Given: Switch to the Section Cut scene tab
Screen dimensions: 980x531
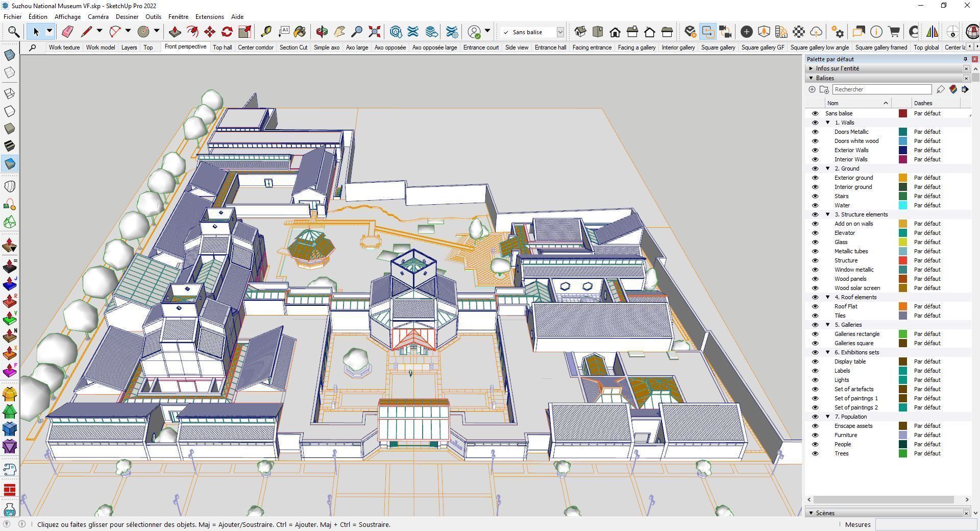Looking at the screenshot, I should click(293, 47).
